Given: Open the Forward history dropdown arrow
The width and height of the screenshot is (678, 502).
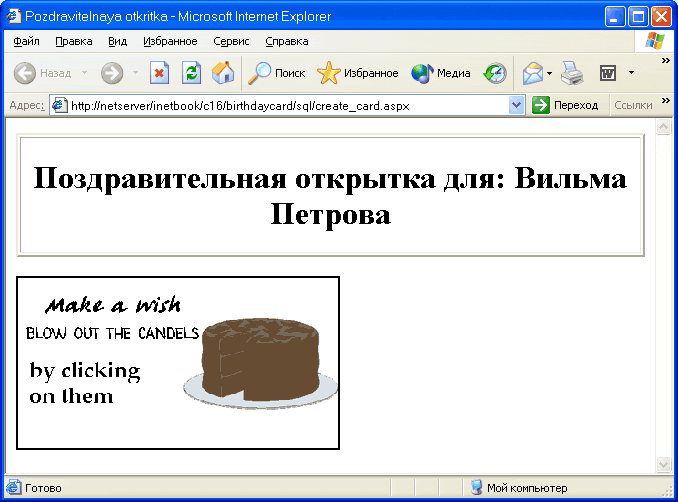Looking at the screenshot, I should (135, 73).
